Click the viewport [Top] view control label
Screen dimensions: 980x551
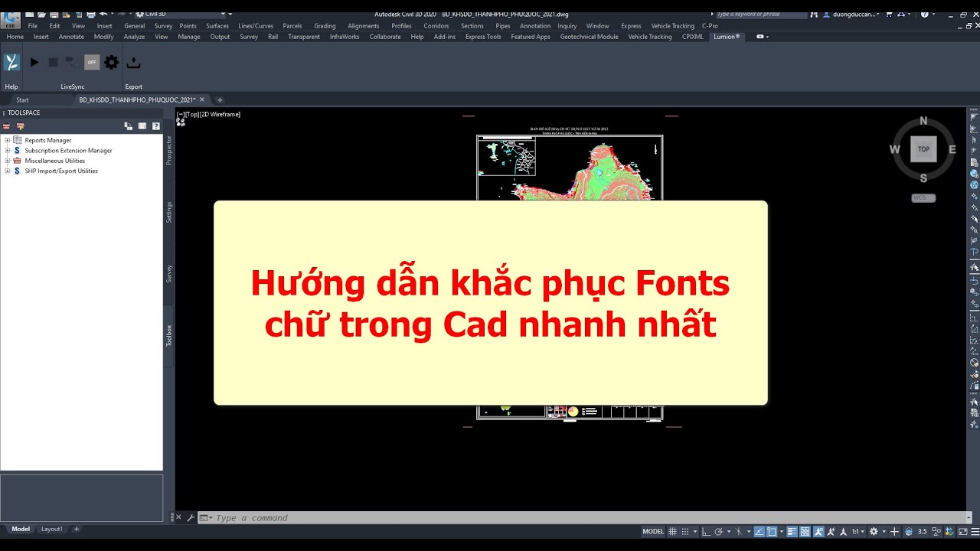pos(191,114)
